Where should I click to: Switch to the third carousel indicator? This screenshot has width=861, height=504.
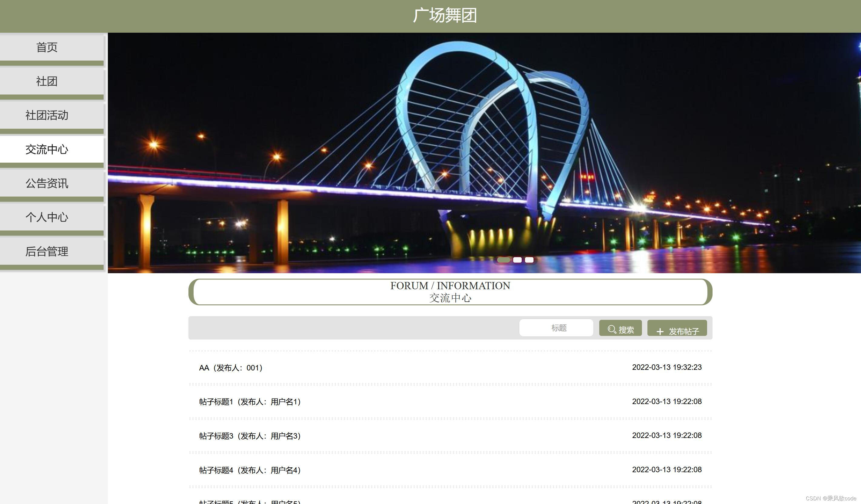coord(529,260)
